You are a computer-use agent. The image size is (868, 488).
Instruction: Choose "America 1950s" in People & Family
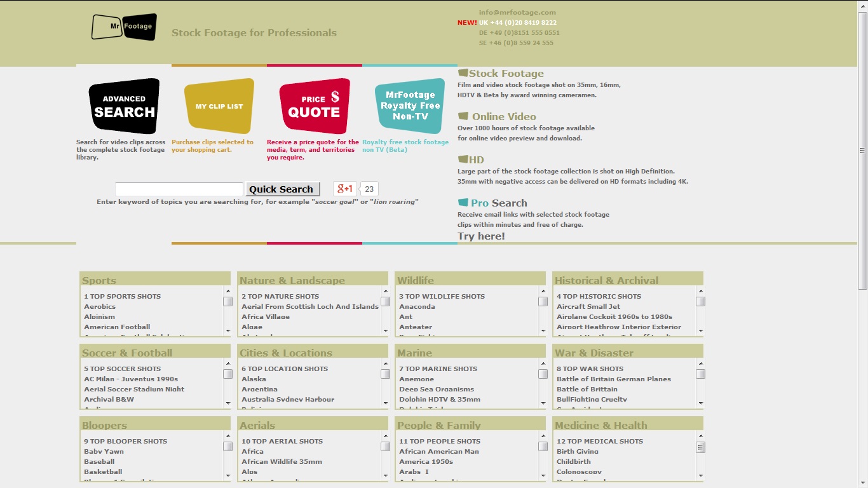click(426, 461)
